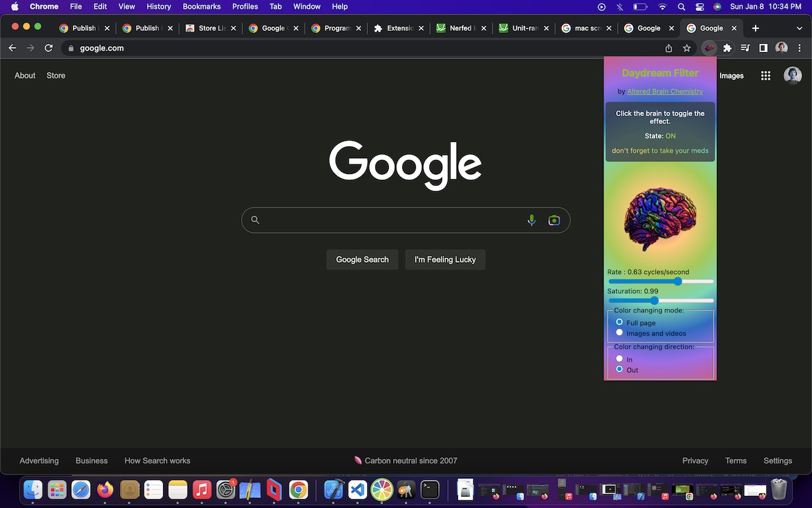Open Xcode from the Dock

pyautogui.click(x=334, y=490)
